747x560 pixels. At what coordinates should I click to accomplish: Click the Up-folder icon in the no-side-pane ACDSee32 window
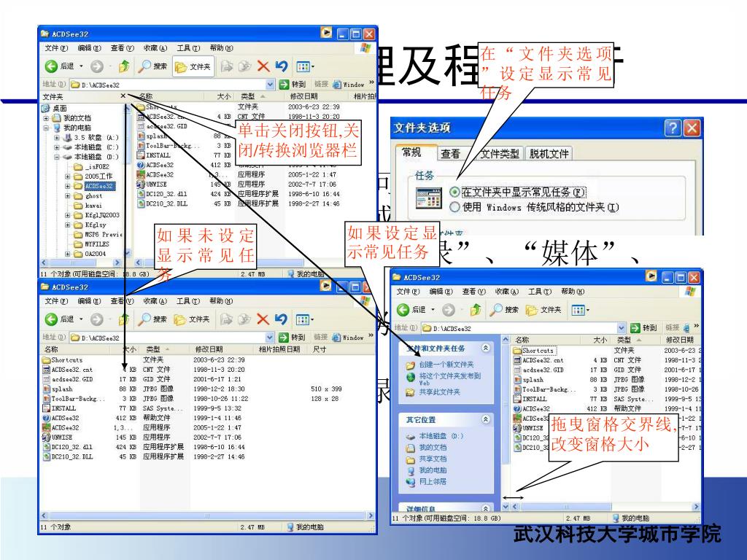coord(124,319)
